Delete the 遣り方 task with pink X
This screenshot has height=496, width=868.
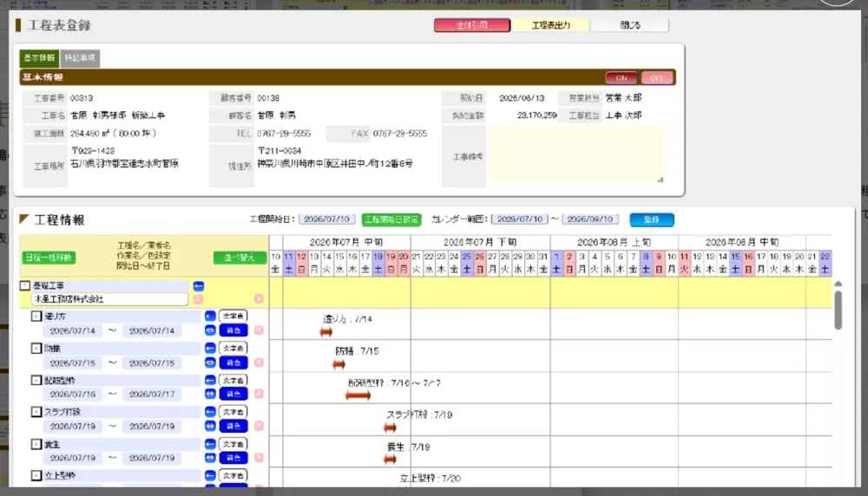[259, 330]
